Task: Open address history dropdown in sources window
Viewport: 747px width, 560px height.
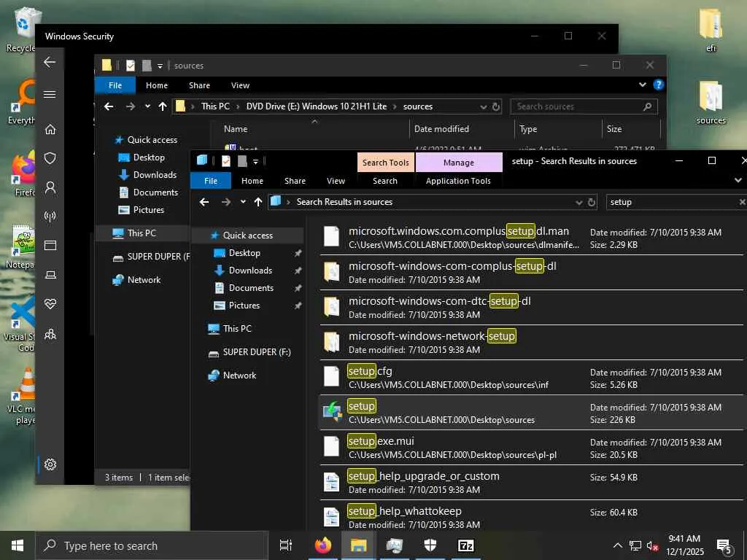Action: [483, 107]
